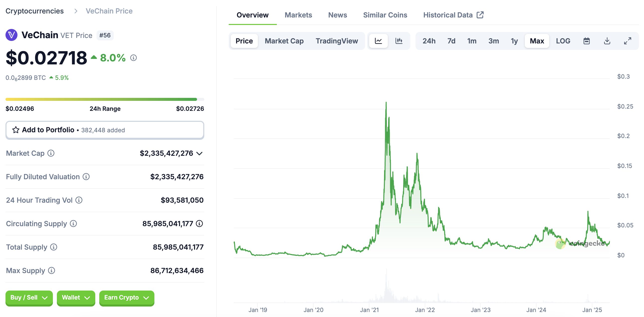
Task: Switch to Similar Coins tab
Action: coord(385,15)
